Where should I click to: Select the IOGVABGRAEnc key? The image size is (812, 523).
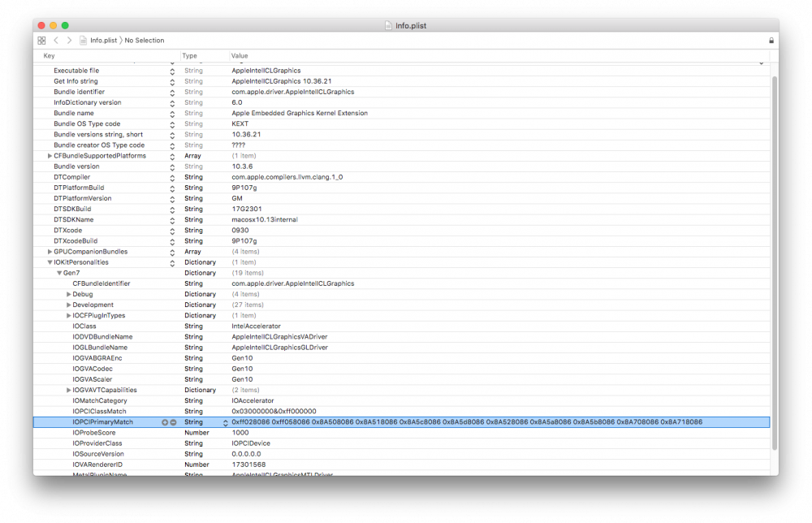(x=97, y=358)
